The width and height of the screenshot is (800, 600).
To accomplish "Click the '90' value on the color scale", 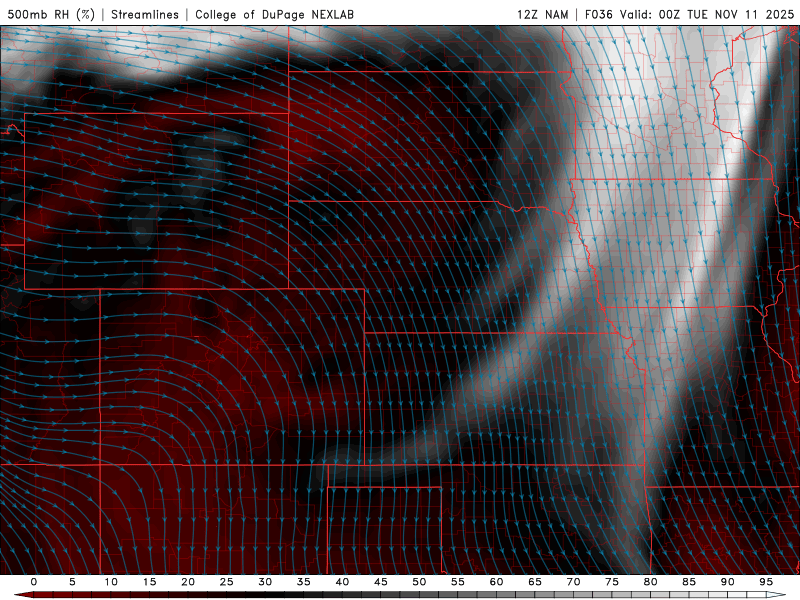I will click(728, 582).
